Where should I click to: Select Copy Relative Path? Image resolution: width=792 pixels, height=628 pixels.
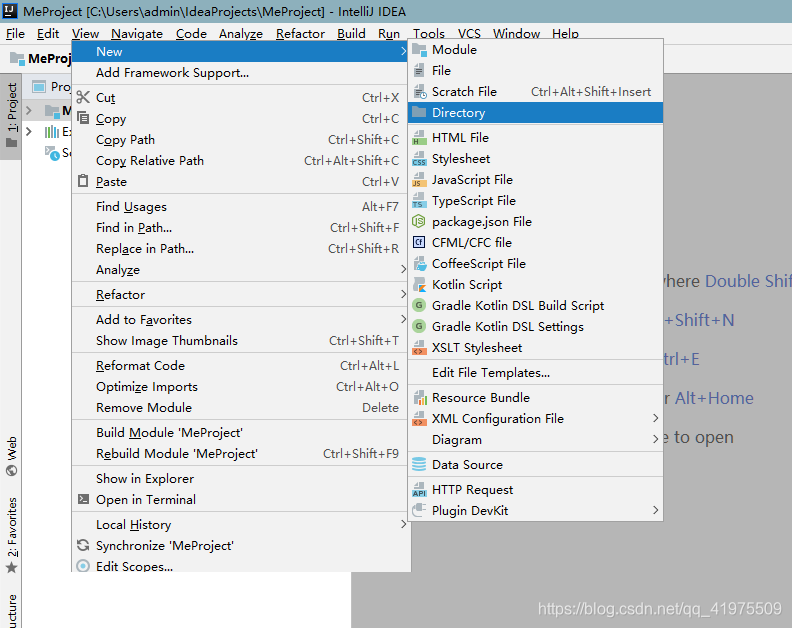click(240, 161)
